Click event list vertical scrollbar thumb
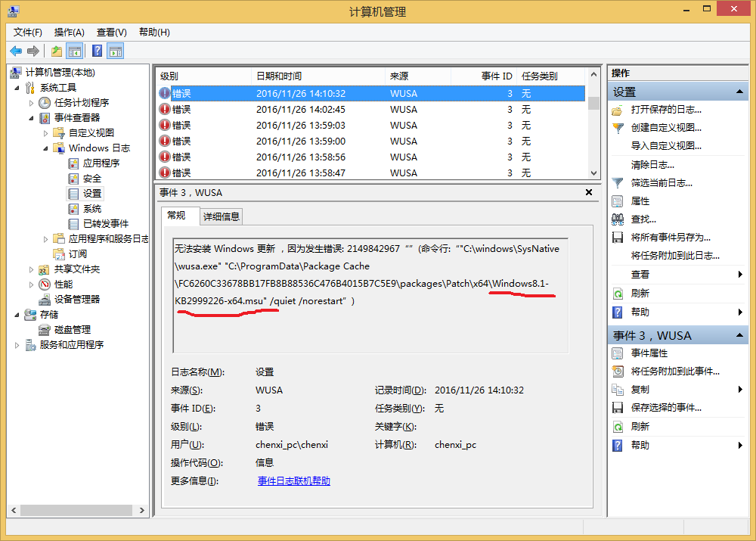This screenshot has height=541, width=756. coord(593,103)
